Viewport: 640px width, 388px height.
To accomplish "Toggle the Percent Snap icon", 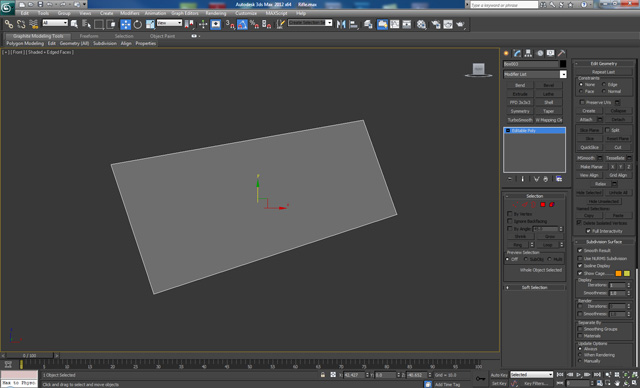I will (254, 24).
